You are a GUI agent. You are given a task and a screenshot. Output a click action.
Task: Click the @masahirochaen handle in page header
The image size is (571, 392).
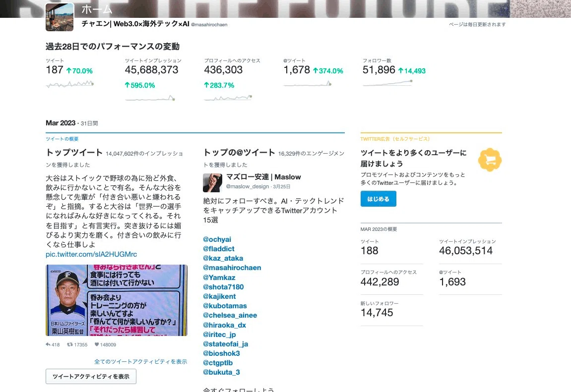[x=209, y=25]
